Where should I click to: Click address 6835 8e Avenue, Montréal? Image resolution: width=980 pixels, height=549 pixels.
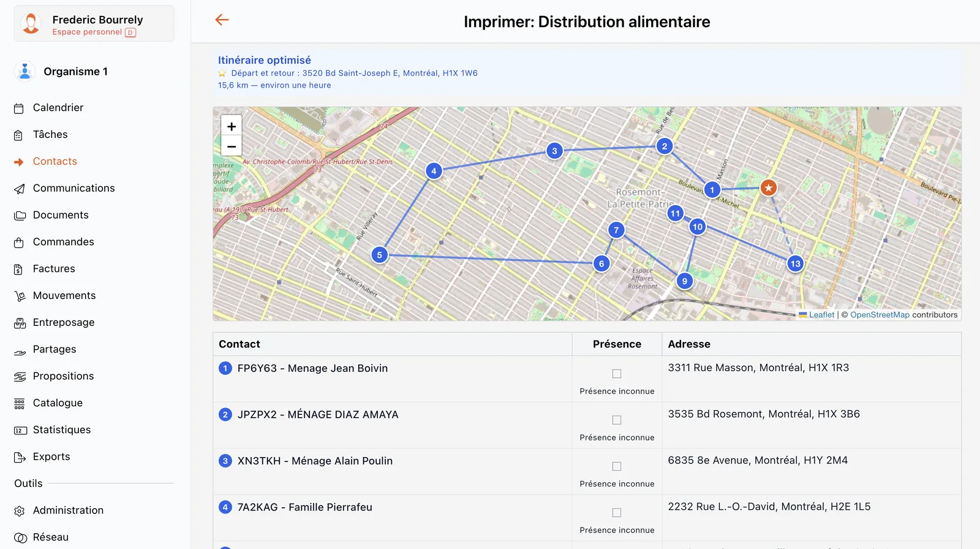point(758,460)
